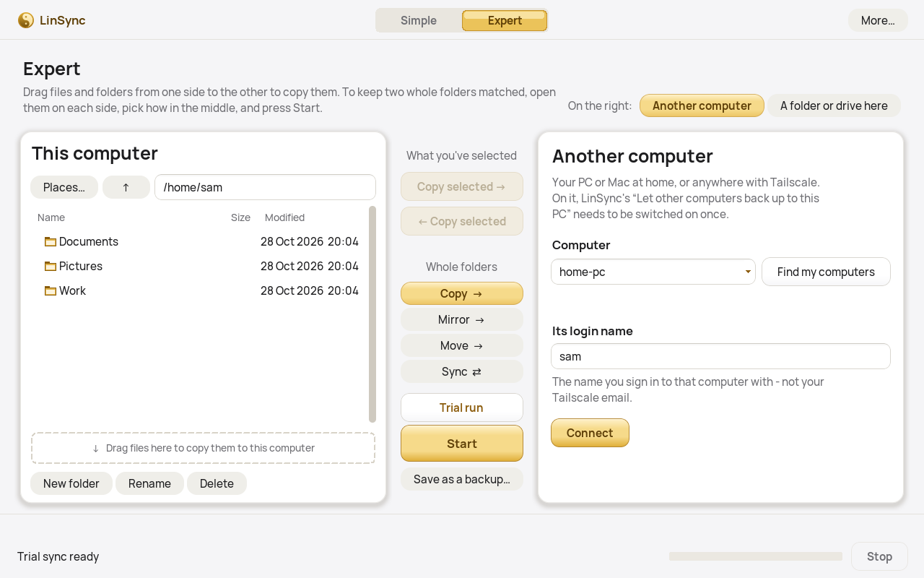Choose Sync ⇄ mode
This screenshot has height=578, width=924.
pyautogui.click(x=462, y=371)
